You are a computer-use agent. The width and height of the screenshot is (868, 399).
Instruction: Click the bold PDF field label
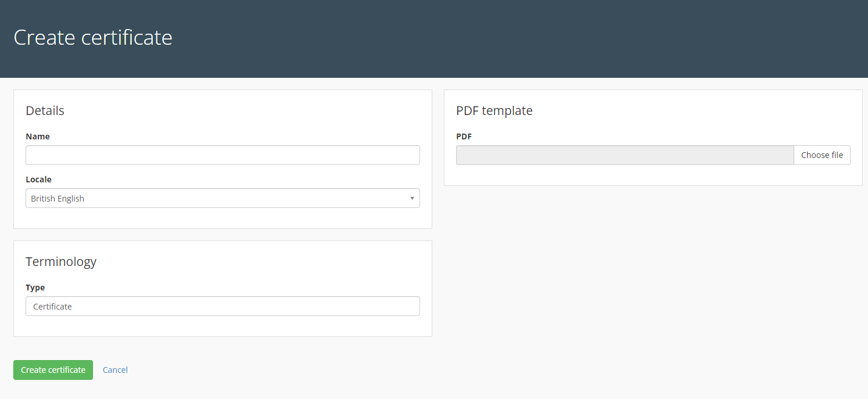coord(464,136)
